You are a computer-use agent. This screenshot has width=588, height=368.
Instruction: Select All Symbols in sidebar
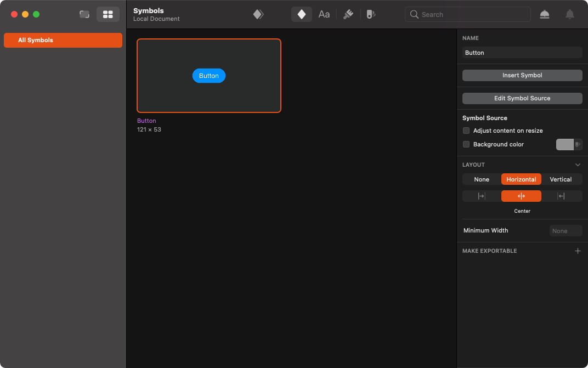point(63,40)
